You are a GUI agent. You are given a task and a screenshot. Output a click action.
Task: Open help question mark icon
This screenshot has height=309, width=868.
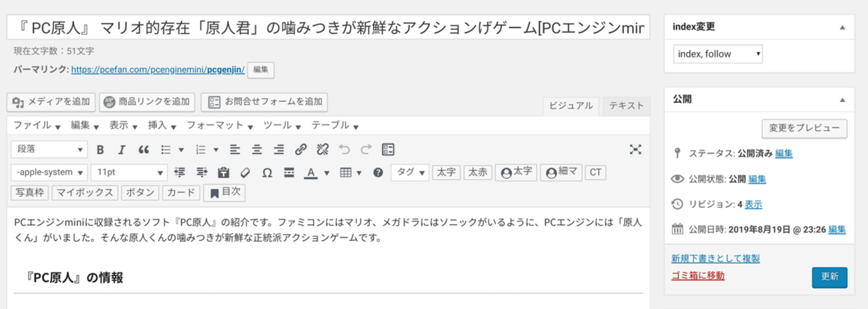click(378, 172)
